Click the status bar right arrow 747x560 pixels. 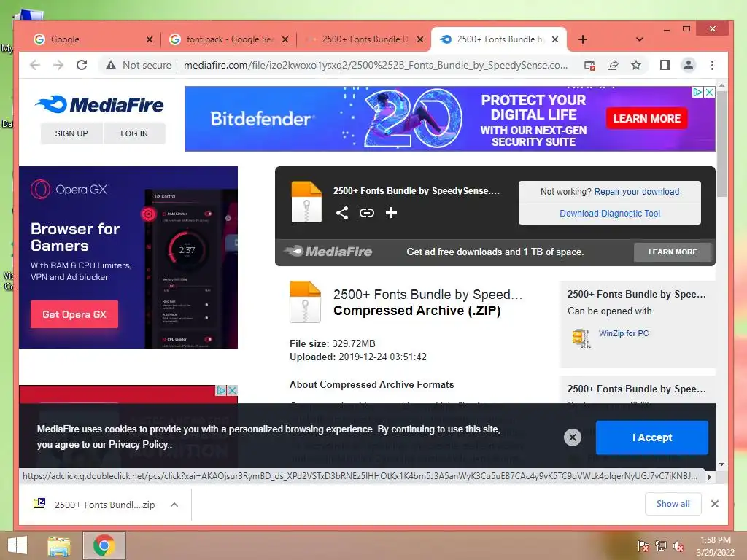tap(709, 477)
